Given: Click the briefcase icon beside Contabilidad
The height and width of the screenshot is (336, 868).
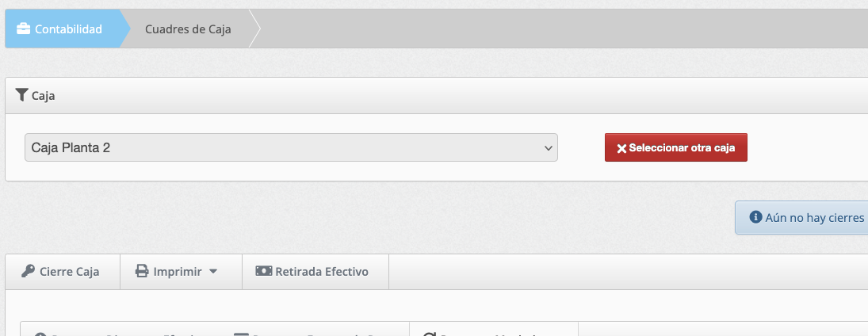Looking at the screenshot, I should 24,29.
